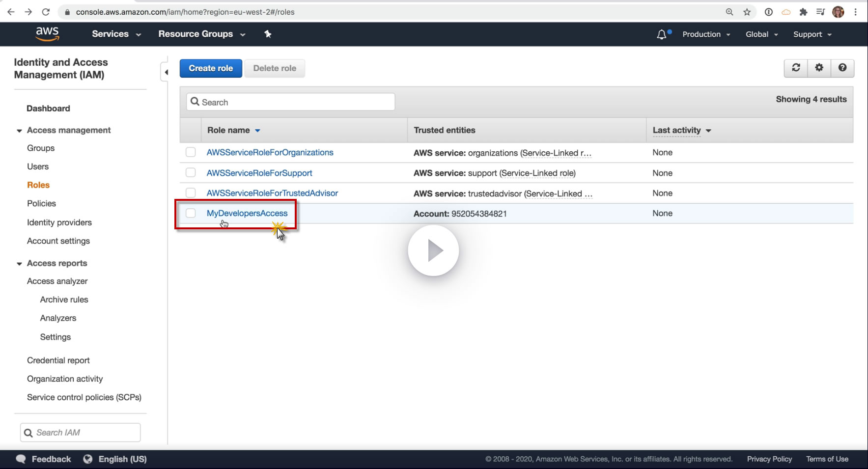Select the AWSServiceRoleForTrustedAdvisor checkbox

191,193
